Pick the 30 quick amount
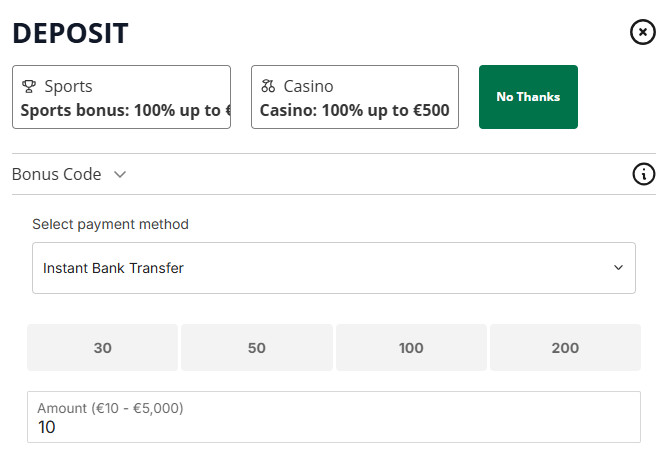The height and width of the screenshot is (461, 669). (102, 348)
